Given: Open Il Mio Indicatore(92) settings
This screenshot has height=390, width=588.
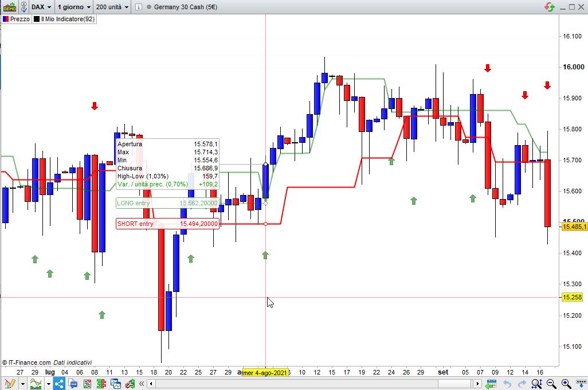Looking at the screenshot, I should coord(64,19).
